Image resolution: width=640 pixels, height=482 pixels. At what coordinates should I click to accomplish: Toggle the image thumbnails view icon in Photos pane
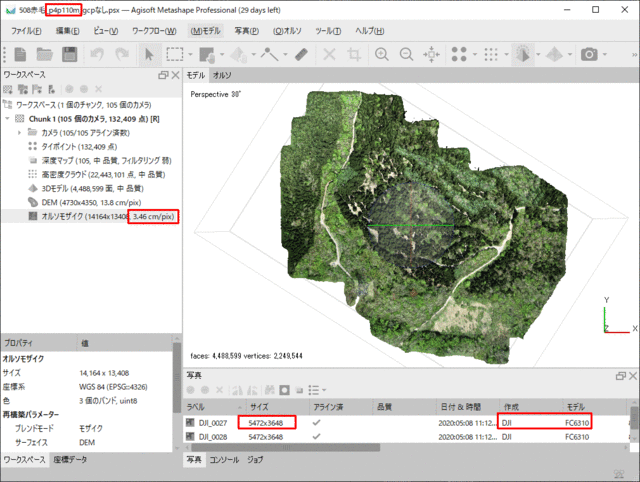click(284, 390)
